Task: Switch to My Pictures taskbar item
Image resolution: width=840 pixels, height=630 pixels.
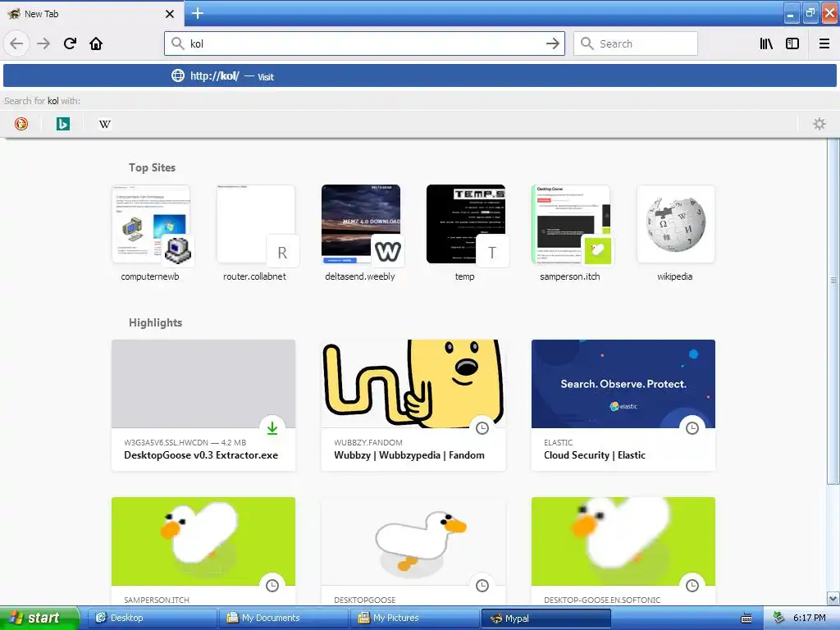Action: click(415, 618)
